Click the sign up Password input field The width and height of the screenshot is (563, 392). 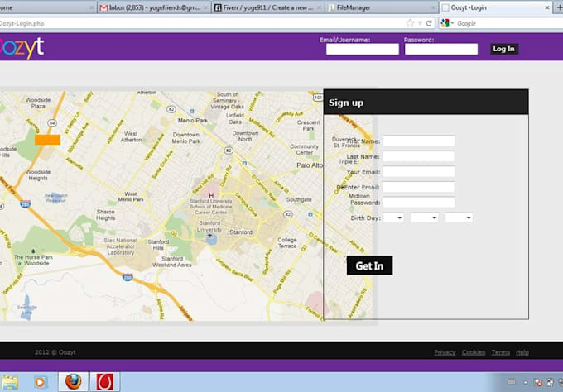(x=419, y=203)
